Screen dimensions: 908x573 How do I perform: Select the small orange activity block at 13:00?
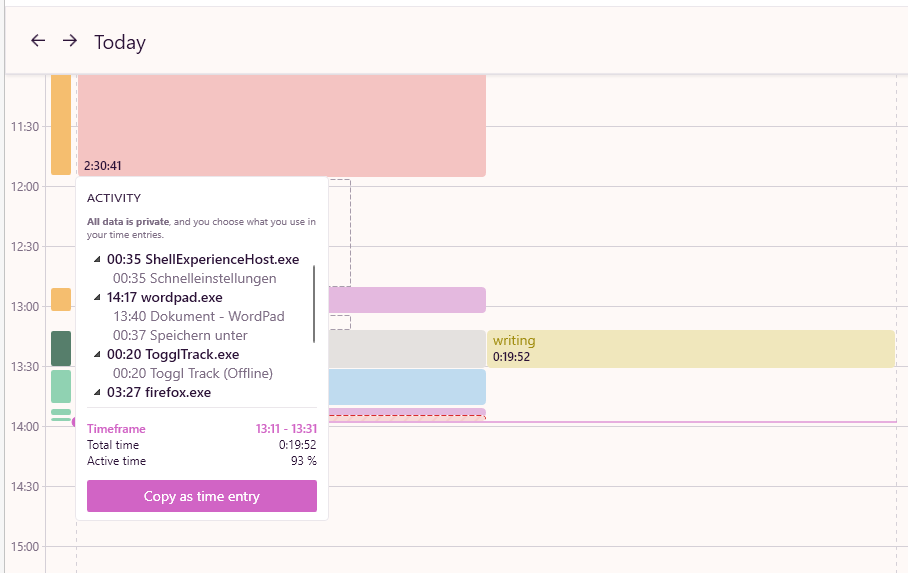click(61, 299)
